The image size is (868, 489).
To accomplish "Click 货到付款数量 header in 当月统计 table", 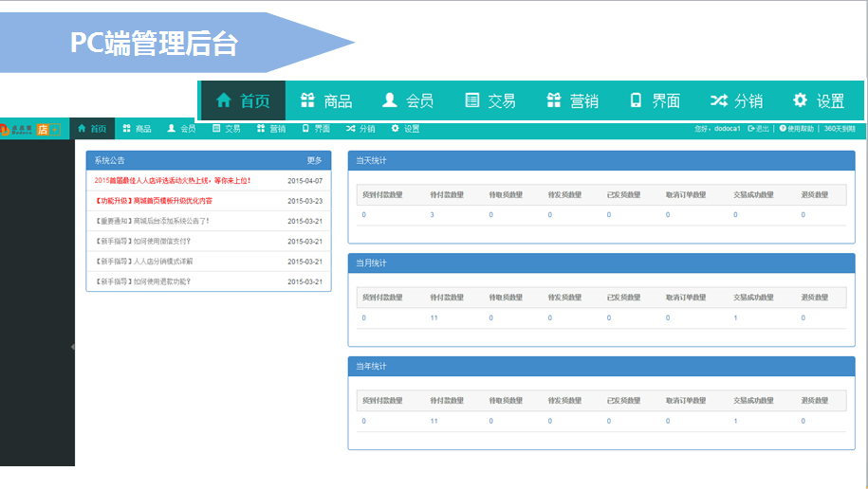I will click(382, 298).
